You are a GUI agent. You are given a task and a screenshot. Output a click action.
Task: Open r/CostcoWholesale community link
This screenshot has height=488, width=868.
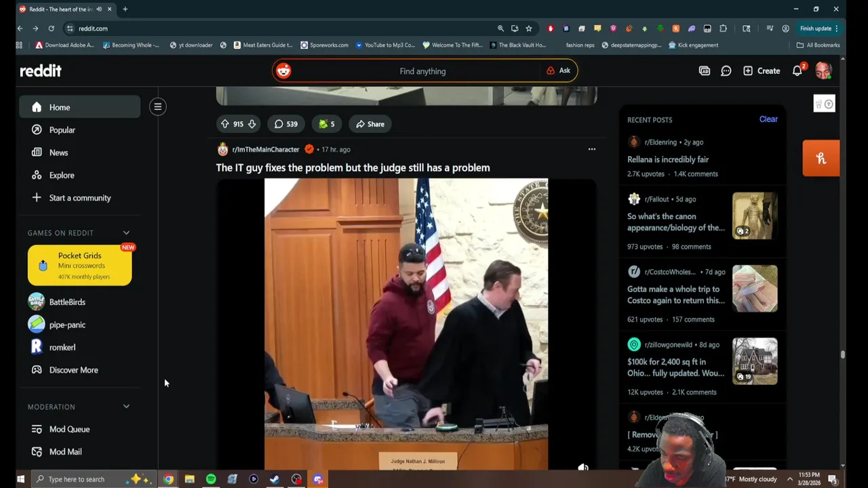pyautogui.click(x=670, y=272)
